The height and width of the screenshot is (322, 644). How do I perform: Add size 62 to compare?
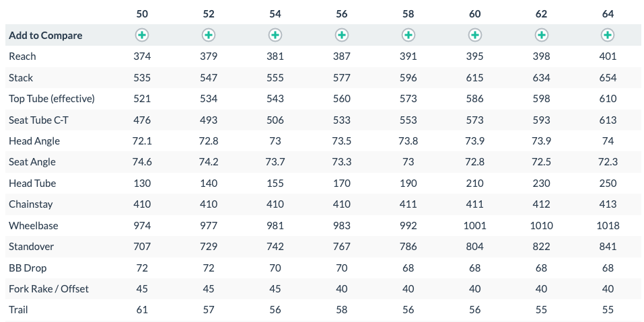[541, 35]
